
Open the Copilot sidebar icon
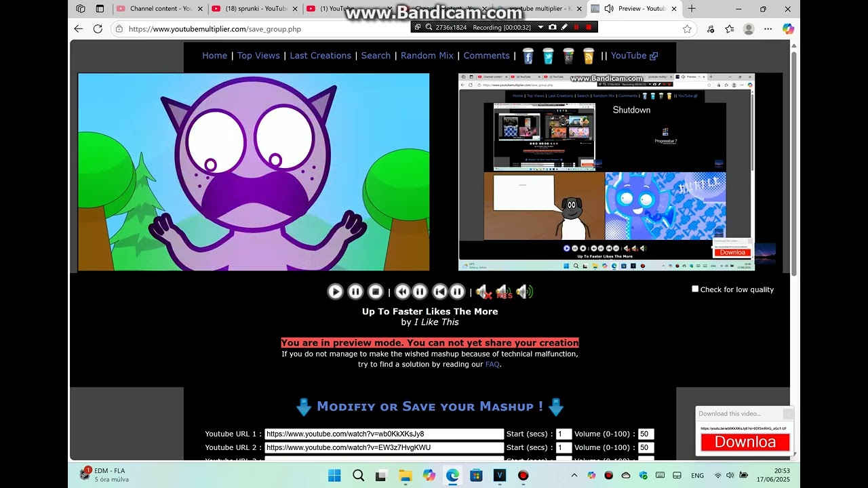point(787,28)
